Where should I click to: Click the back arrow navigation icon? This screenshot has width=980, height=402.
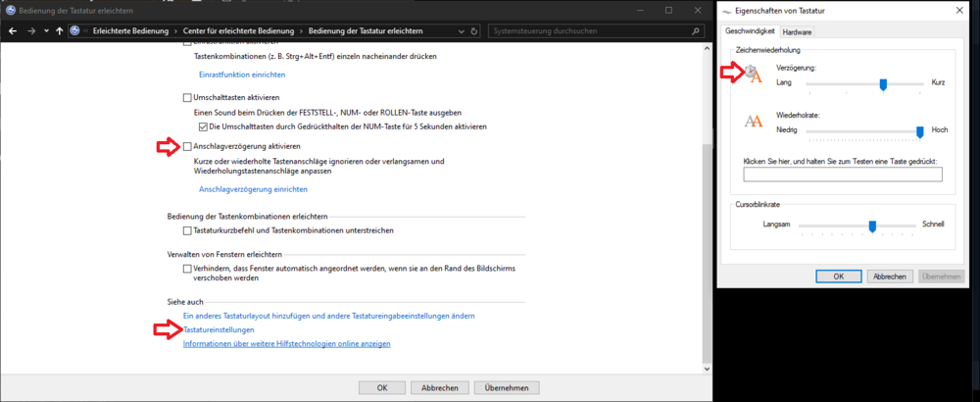[12, 30]
